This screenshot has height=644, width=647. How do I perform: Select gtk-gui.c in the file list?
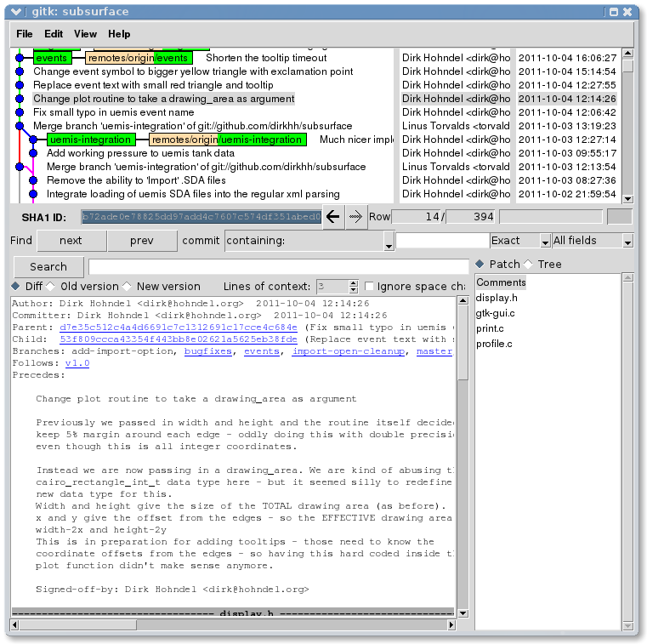point(496,313)
